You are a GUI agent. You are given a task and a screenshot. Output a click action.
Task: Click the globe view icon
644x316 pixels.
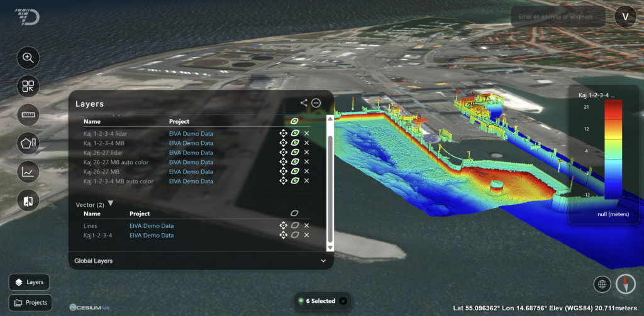pos(602,285)
